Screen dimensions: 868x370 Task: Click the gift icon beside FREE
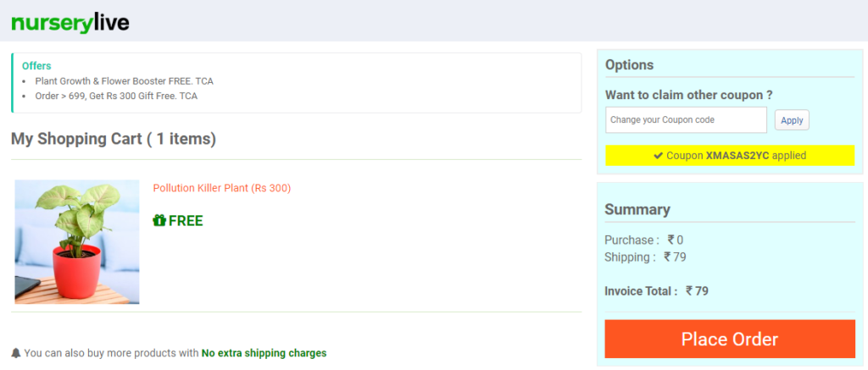(159, 221)
